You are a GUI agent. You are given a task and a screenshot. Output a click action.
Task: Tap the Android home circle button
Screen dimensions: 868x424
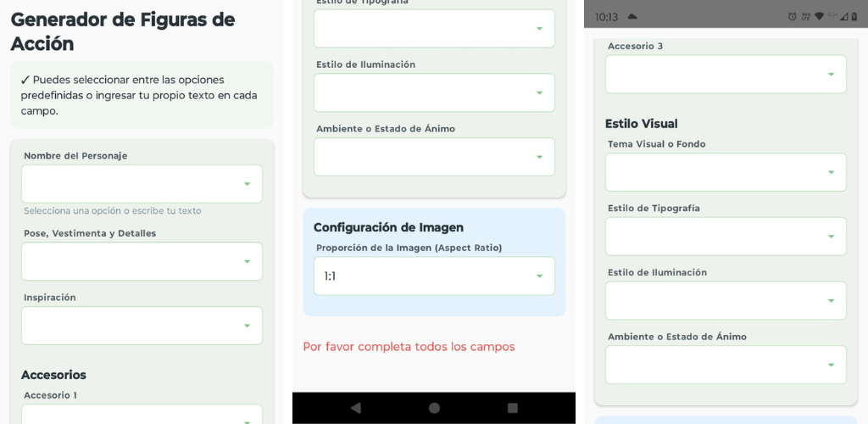pyautogui.click(x=434, y=408)
